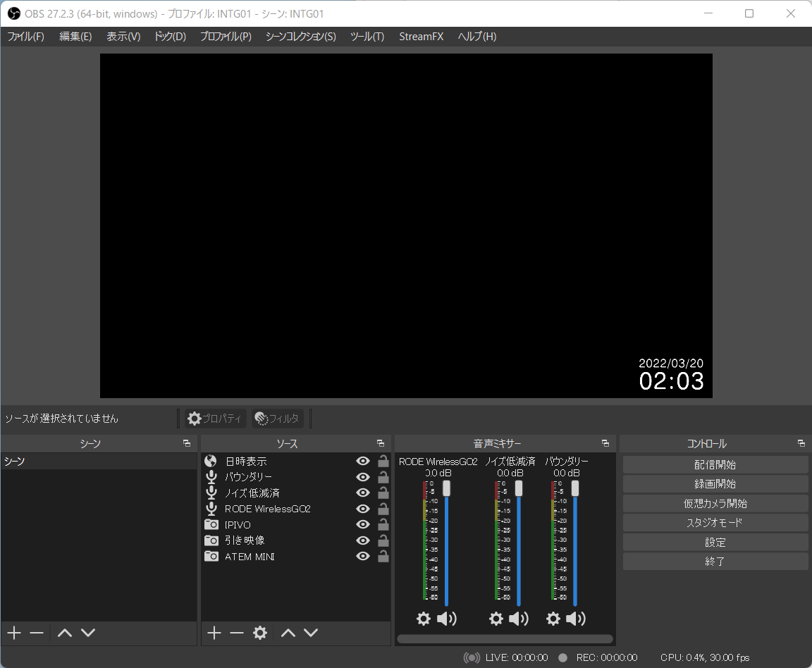Enable スタジオモード with its button
The height and width of the screenshot is (668, 812).
[x=715, y=522]
